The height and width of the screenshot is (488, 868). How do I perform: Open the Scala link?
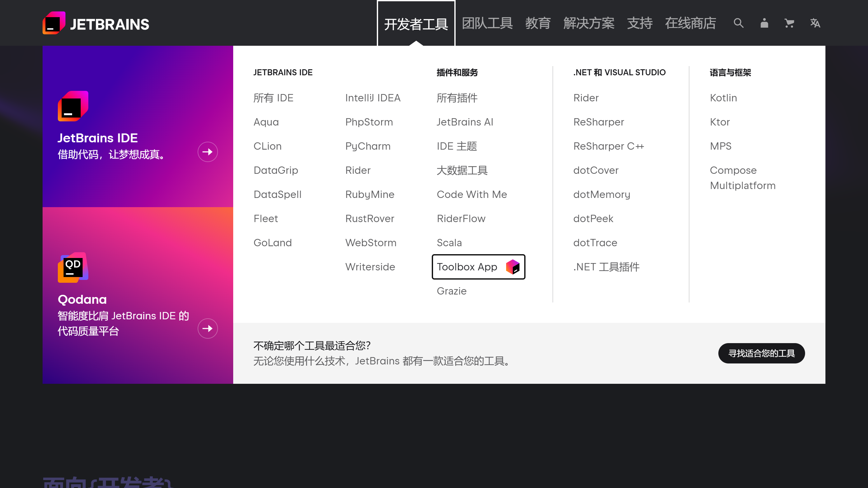click(449, 243)
